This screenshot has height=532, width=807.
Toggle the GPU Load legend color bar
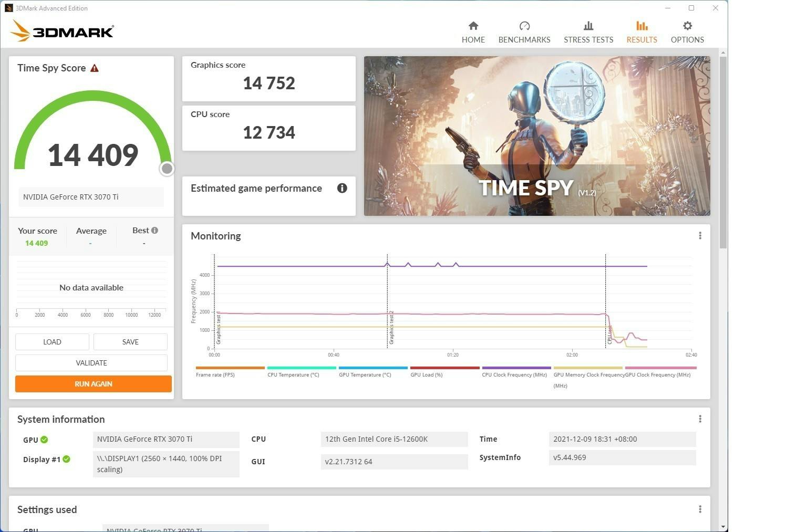(x=444, y=368)
